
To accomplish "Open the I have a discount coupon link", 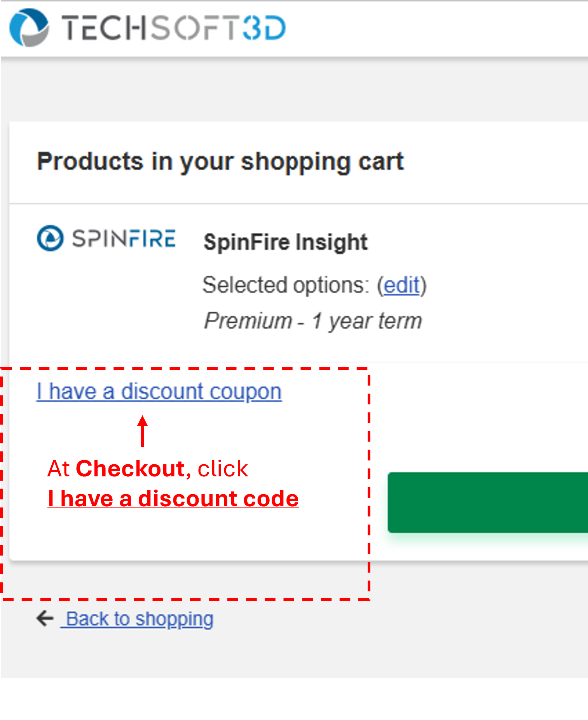I will (159, 391).
